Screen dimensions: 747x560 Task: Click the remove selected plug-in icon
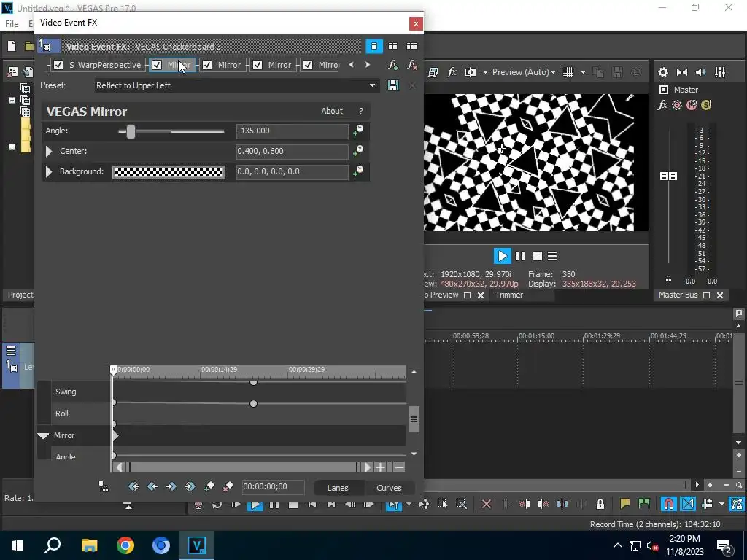point(412,65)
